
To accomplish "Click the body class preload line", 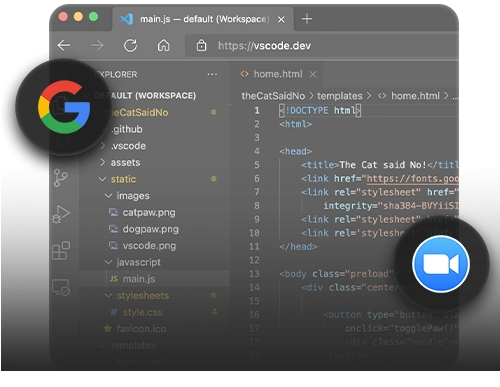I will [x=336, y=274].
